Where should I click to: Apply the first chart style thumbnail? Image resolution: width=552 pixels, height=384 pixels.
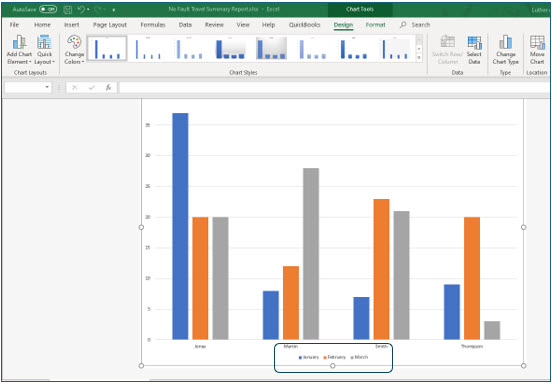click(107, 48)
